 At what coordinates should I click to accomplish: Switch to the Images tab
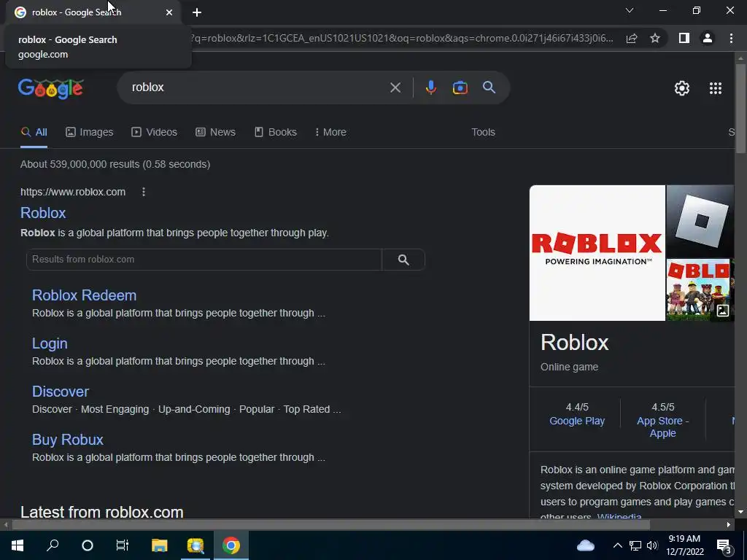pos(90,133)
